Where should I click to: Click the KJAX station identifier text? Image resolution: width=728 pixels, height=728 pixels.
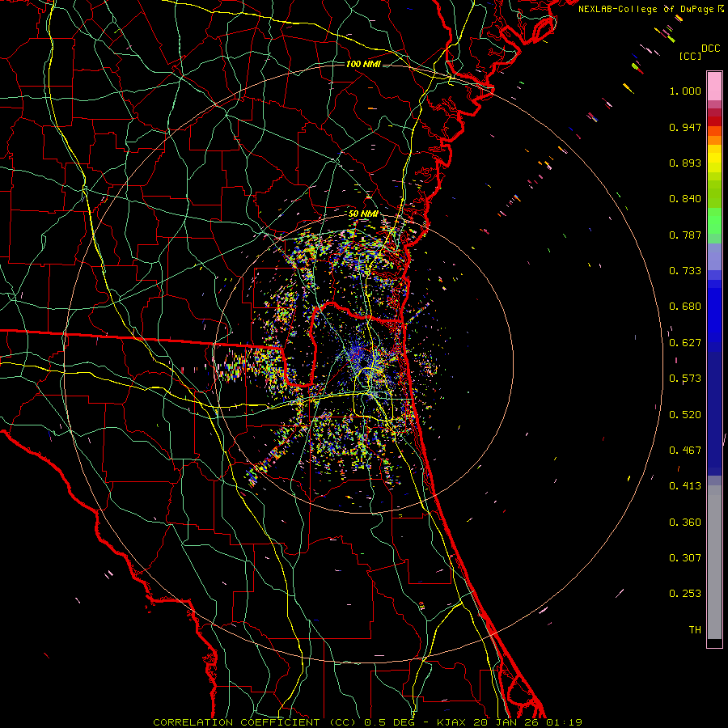point(452,722)
